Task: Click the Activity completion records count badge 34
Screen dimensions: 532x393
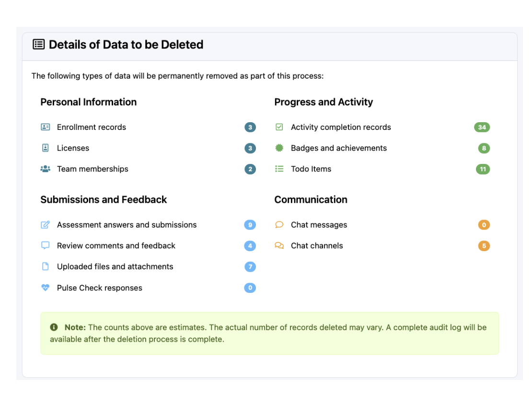Action: pyautogui.click(x=482, y=127)
